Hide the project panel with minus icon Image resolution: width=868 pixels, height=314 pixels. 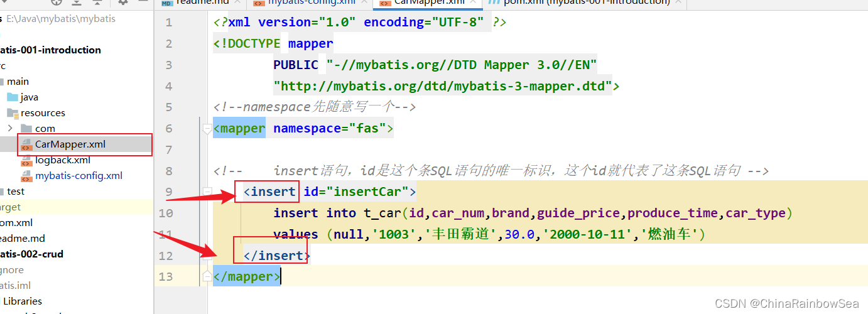click(144, 2)
